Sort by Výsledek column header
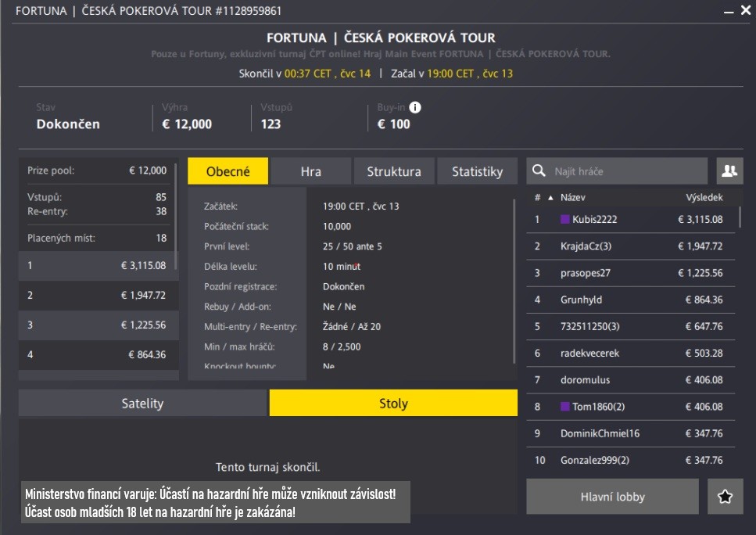 tap(704, 197)
